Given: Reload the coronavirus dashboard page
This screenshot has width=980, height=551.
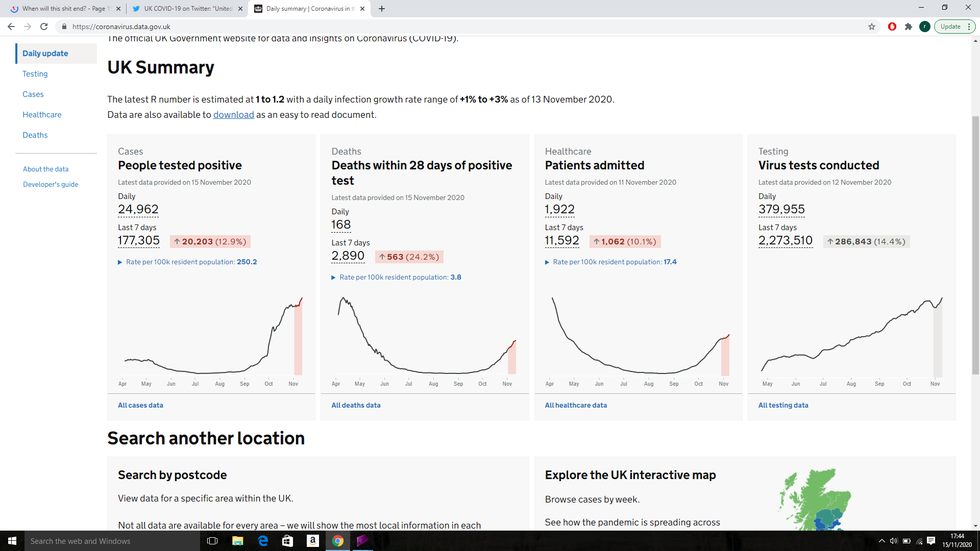Looking at the screenshot, I should (44, 27).
